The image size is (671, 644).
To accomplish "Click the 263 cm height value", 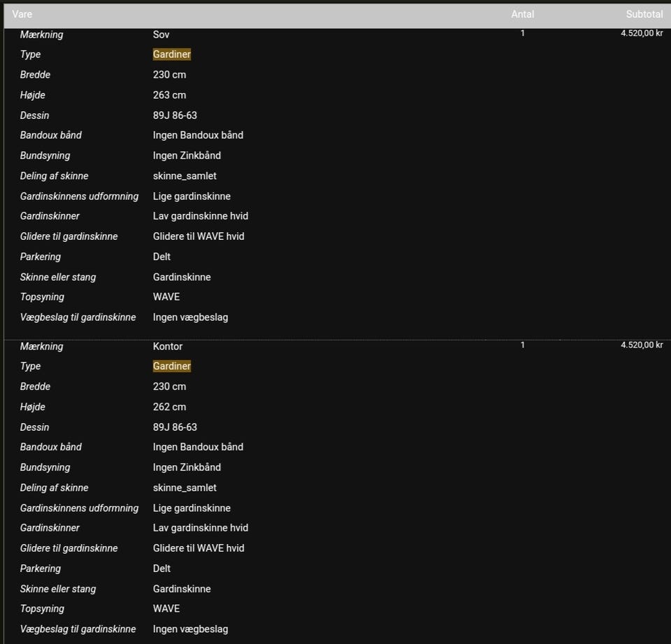I will click(x=169, y=95).
